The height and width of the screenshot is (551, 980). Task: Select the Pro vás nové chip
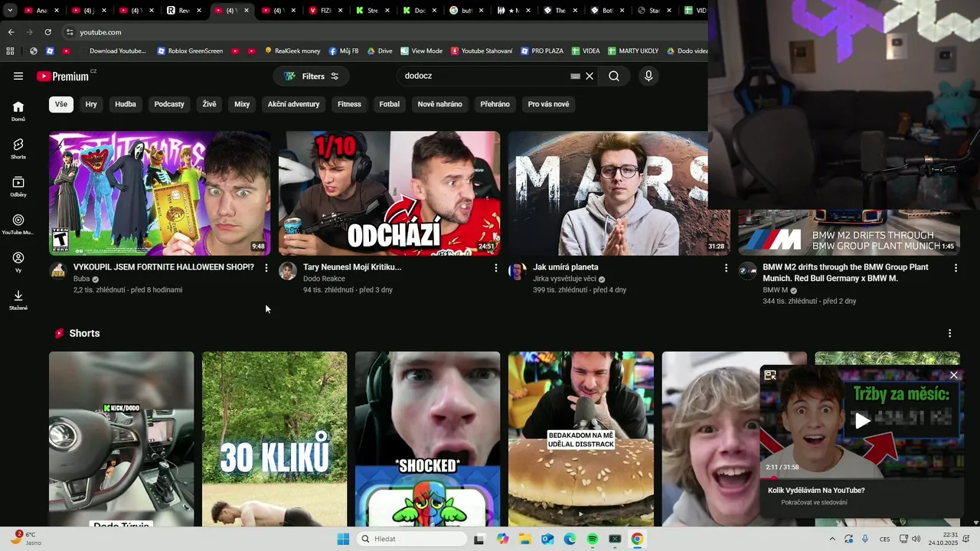click(x=548, y=104)
